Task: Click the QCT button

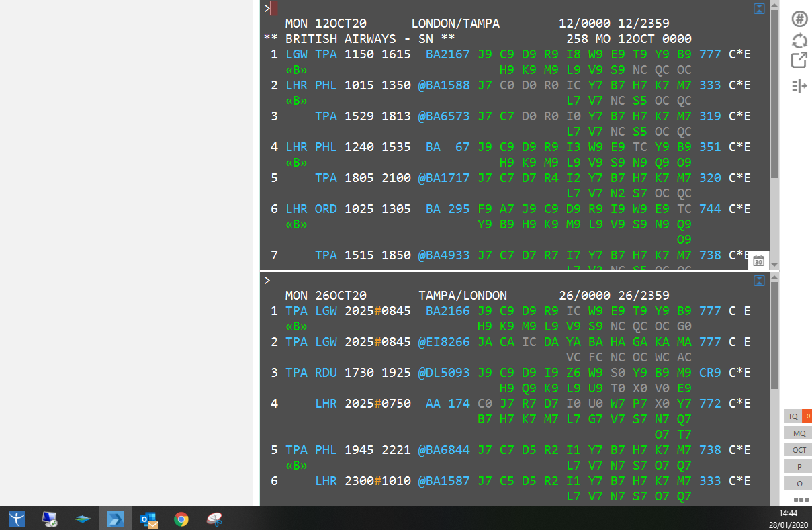Action: click(x=799, y=450)
